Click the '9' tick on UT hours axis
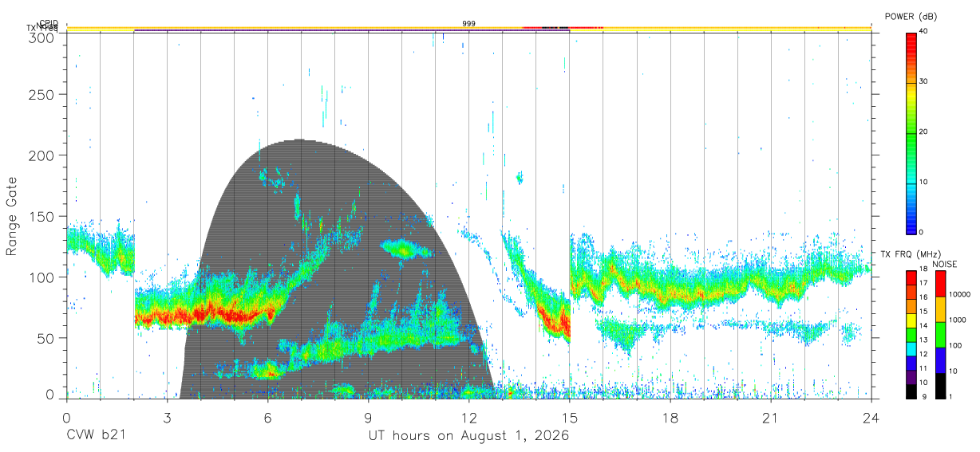 pos(368,419)
